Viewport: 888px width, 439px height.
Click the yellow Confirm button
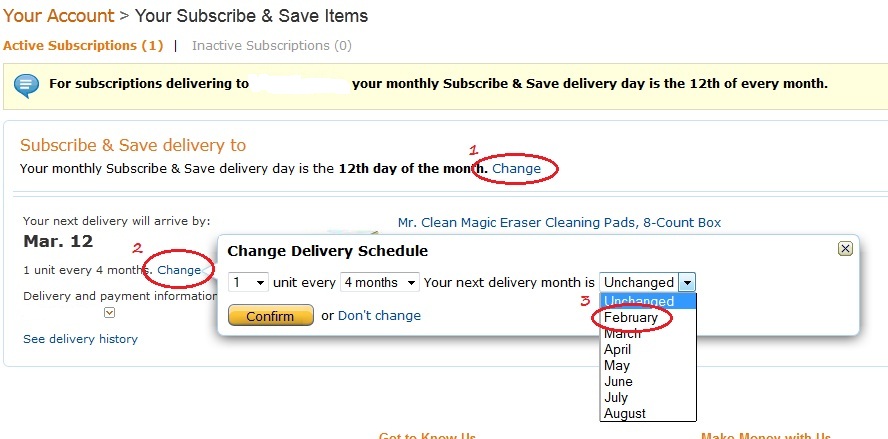(271, 316)
